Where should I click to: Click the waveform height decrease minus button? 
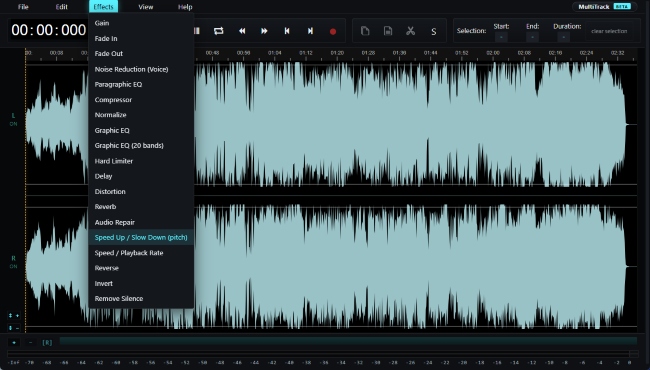tap(14, 328)
